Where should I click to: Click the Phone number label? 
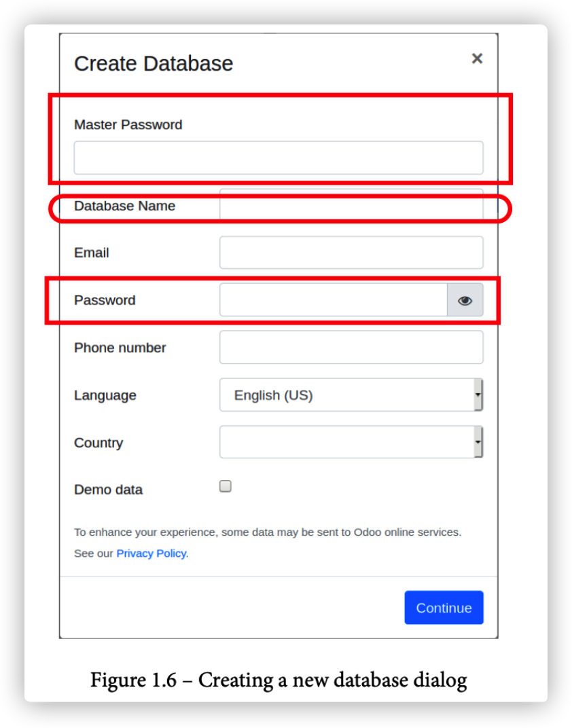coord(120,348)
